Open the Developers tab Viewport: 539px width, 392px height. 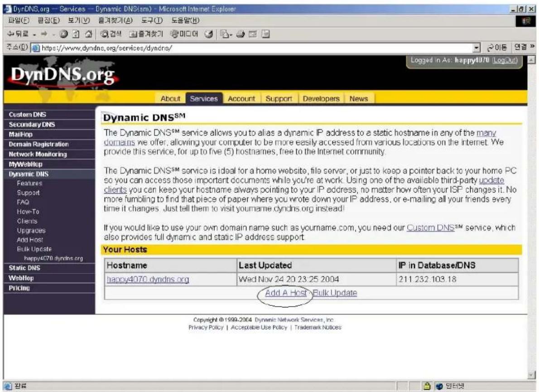click(x=321, y=99)
